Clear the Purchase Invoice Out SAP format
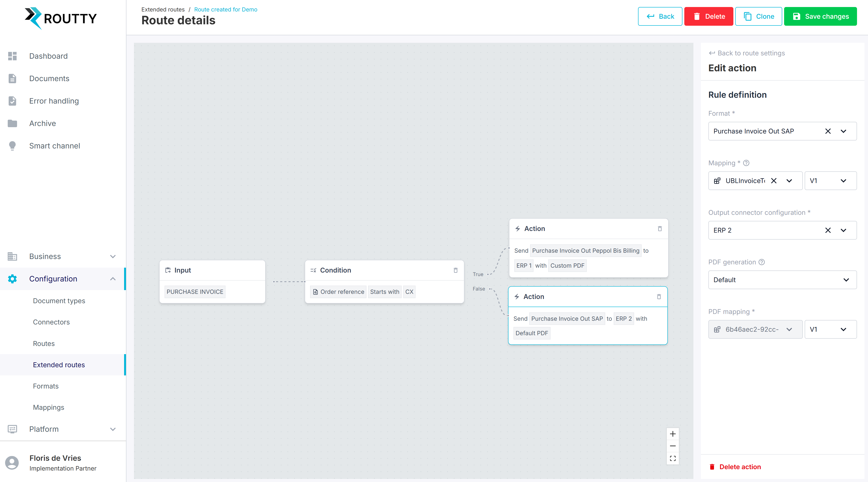The width and height of the screenshot is (868, 482). [828, 131]
